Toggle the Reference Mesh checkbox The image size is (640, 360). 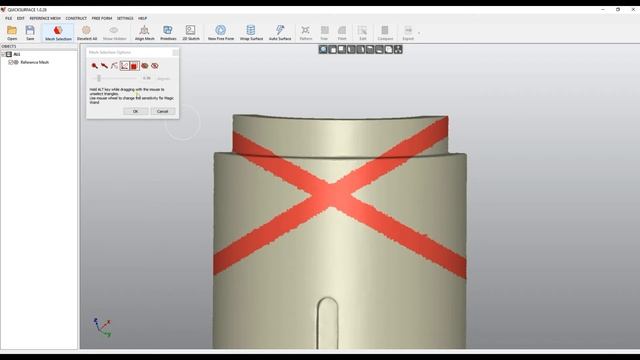click(11, 62)
